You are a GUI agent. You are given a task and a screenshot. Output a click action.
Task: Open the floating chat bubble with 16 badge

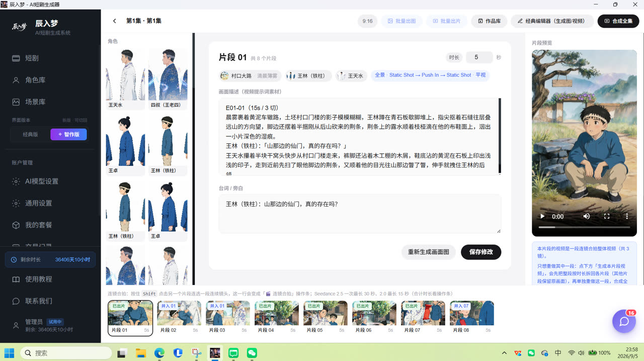click(624, 321)
